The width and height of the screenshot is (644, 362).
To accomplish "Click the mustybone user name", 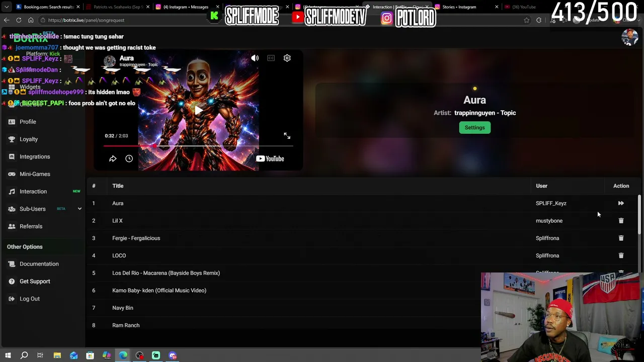I will point(549,221).
